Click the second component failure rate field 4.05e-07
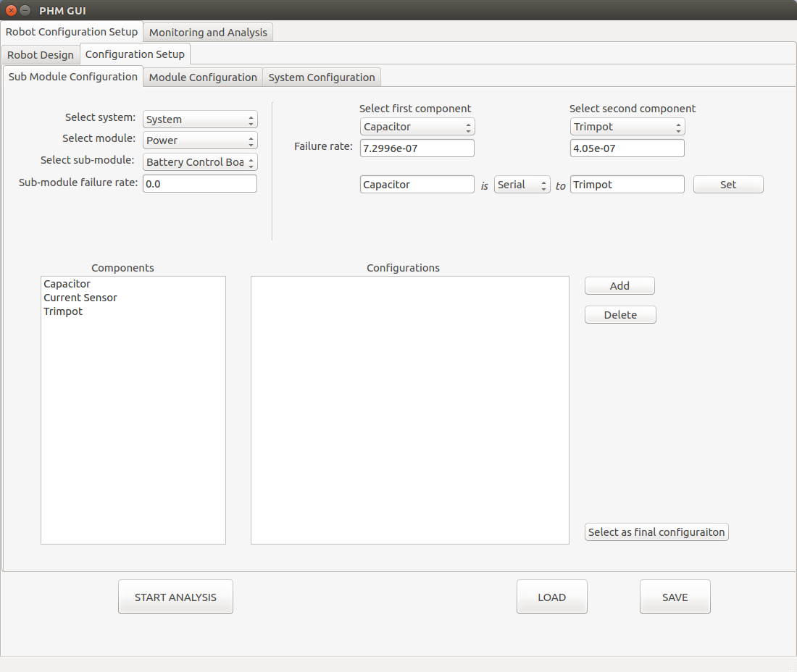 [x=627, y=148]
